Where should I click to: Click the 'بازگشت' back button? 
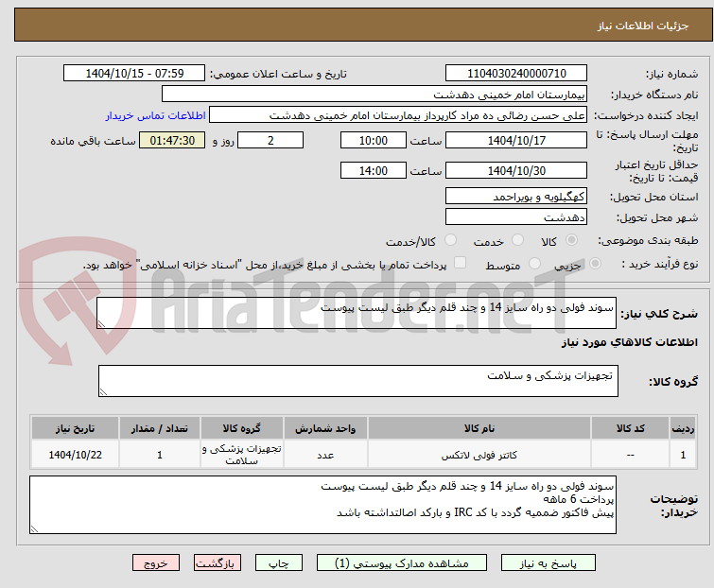click(218, 563)
